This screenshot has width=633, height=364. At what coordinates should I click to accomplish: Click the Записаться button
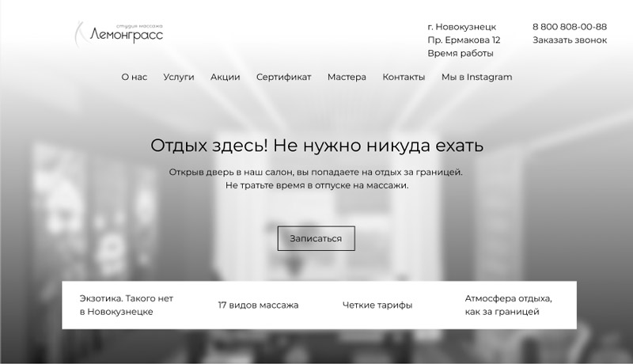316,238
